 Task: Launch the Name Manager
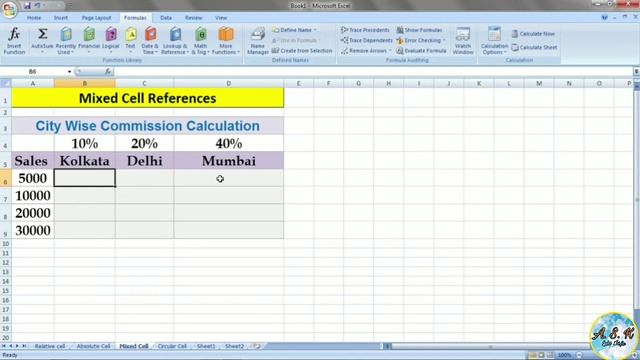point(258,40)
